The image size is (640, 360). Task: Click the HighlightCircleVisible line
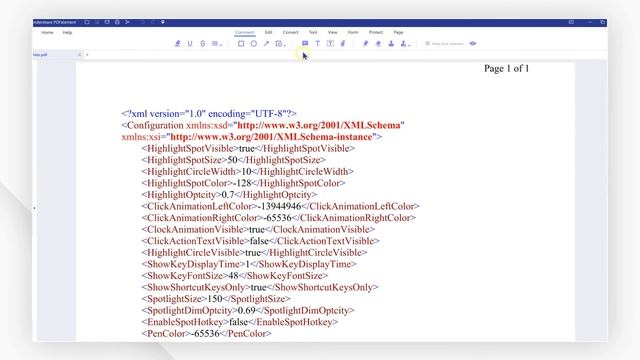(x=254, y=253)
